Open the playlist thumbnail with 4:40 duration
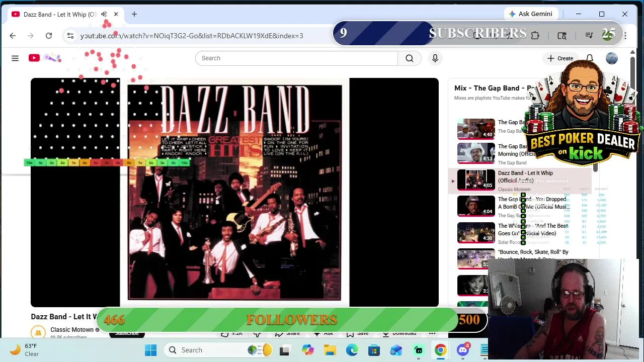This screenshot has width=644, height=362. pos(476,129)
